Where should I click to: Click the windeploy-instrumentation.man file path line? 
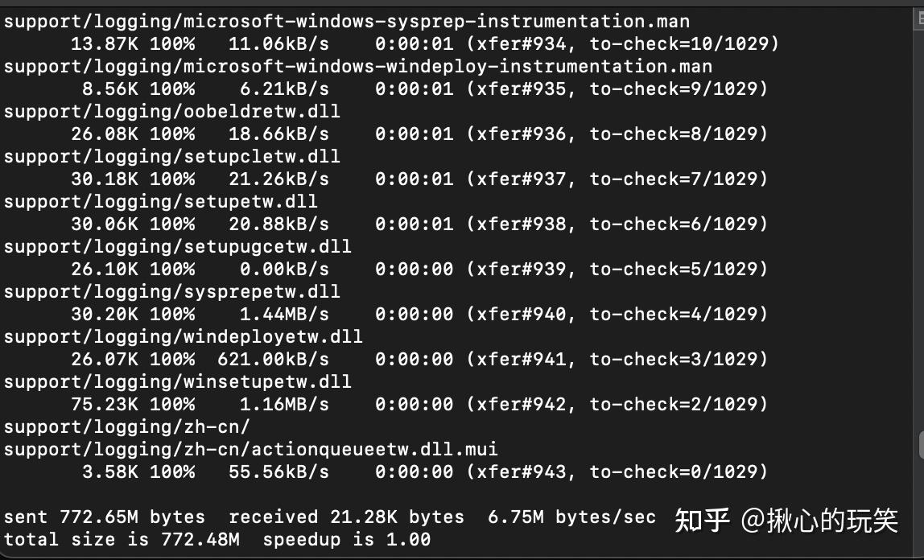coord(357,67)
